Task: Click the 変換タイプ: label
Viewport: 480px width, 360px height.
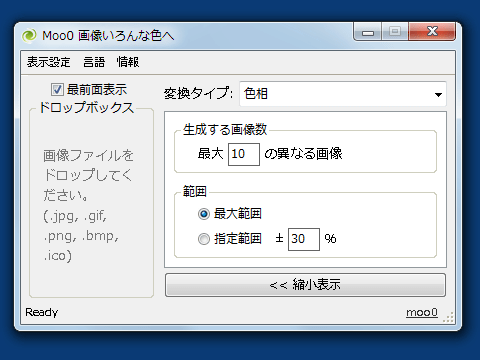Action: click(x=198, y=93)
